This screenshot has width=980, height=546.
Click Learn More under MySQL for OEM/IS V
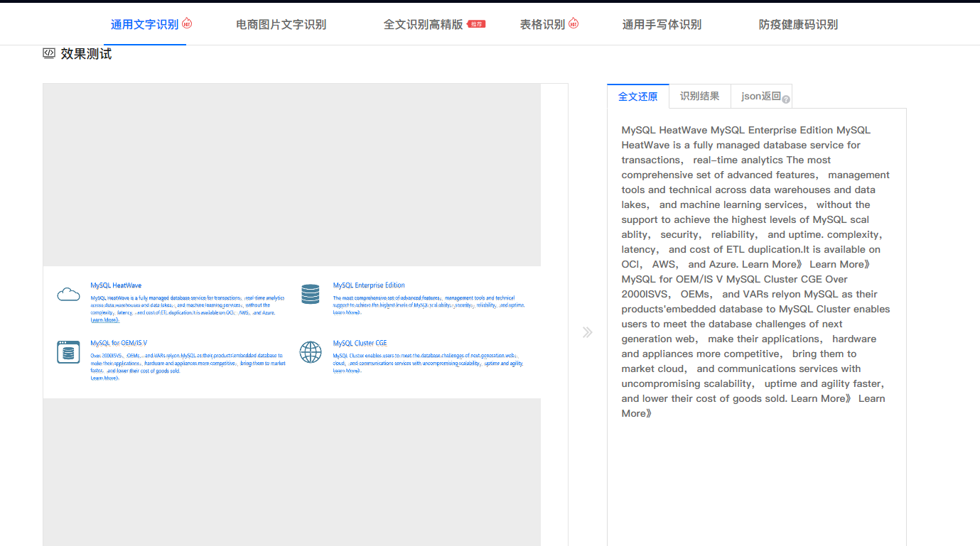104,378
